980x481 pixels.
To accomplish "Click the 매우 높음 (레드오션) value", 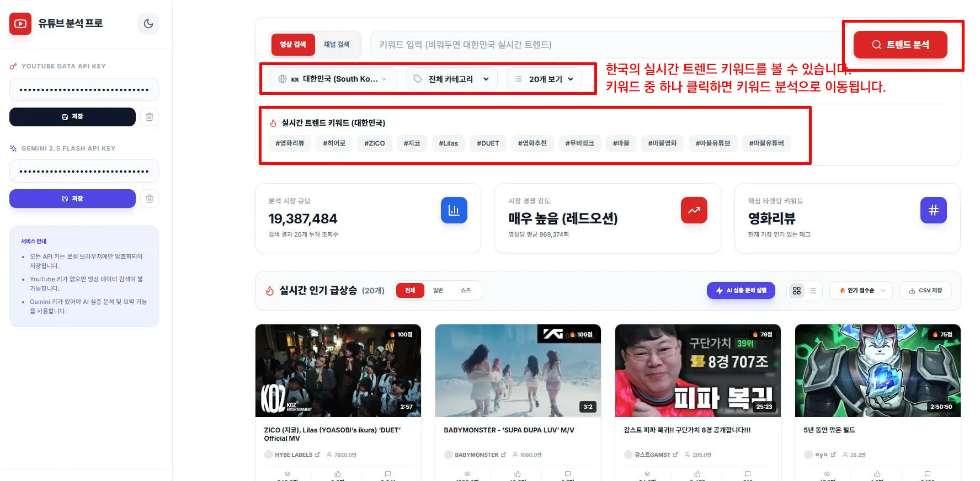I will pyautogui.click(x=563, y=218).
